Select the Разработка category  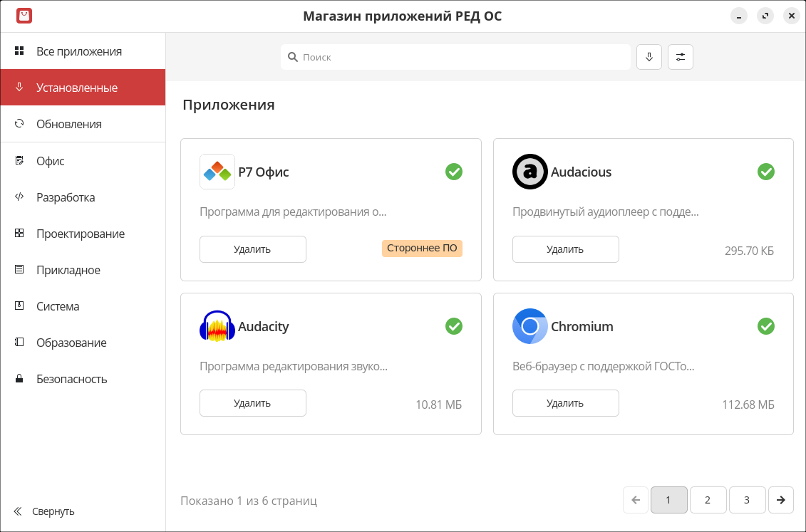[x=66, y=197]
